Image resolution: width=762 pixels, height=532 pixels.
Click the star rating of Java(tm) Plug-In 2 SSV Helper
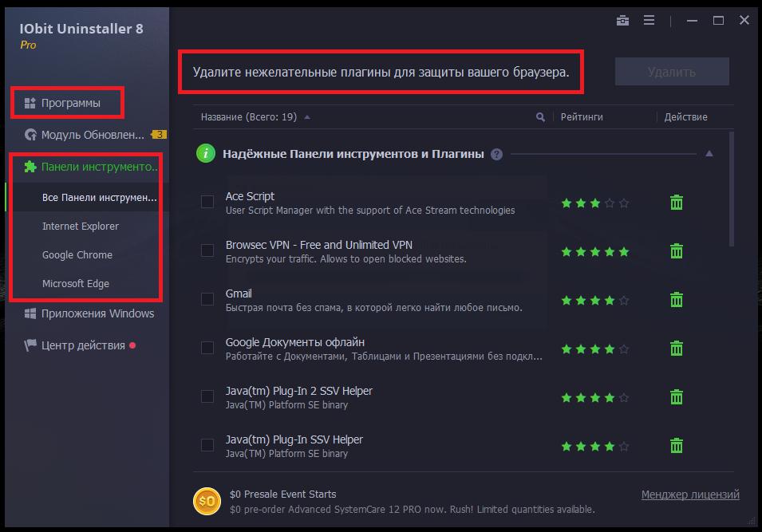(x=595, y=398)
